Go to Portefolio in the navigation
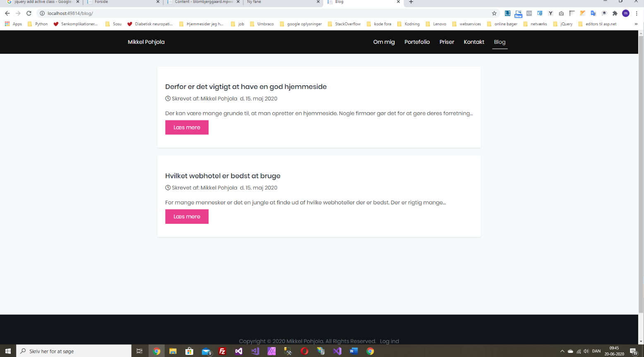This screenshot has width=644, height=357. [x=417, y=42]
